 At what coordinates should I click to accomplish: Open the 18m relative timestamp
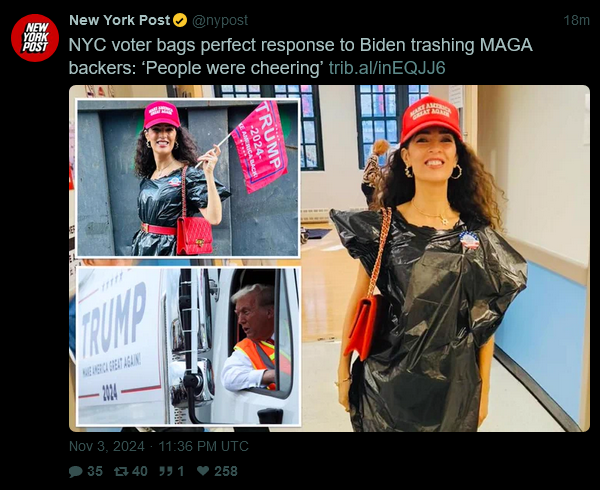(576, 20)
